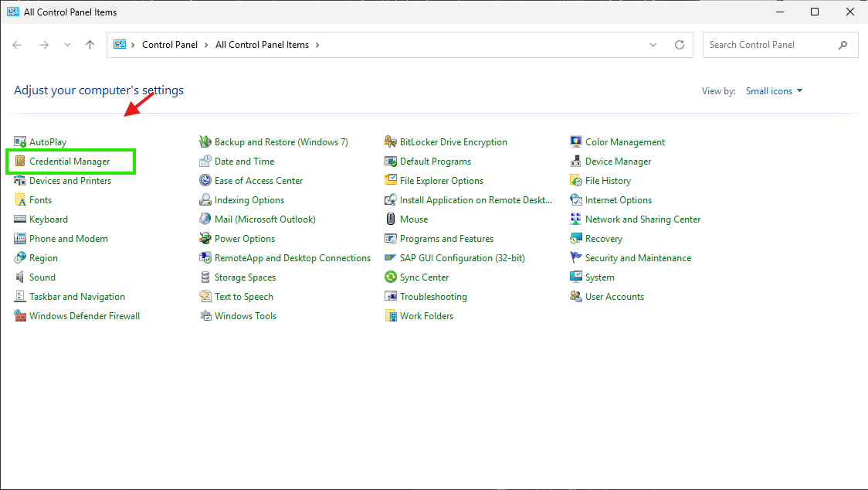Image resolution: width=868 pixels, height=490 pixels.
Task: Click the Windows Defender Firewall brick icon
Action: [20, 316]
